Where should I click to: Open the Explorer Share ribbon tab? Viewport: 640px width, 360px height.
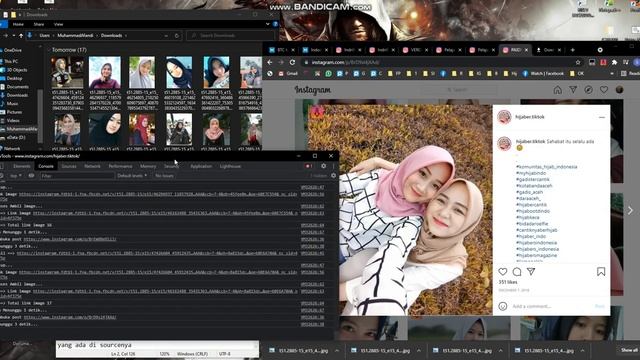[x=39, y=24]
